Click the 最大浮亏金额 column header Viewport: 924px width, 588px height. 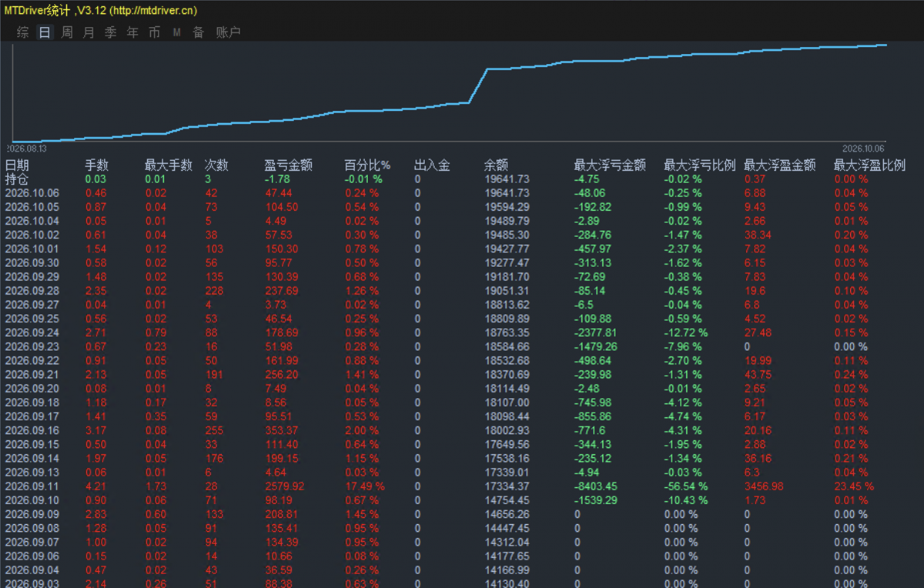(x=610, y=165)
